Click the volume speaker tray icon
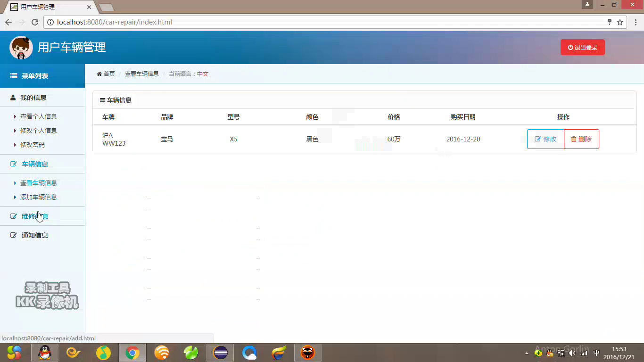 (x=572, y=353)
